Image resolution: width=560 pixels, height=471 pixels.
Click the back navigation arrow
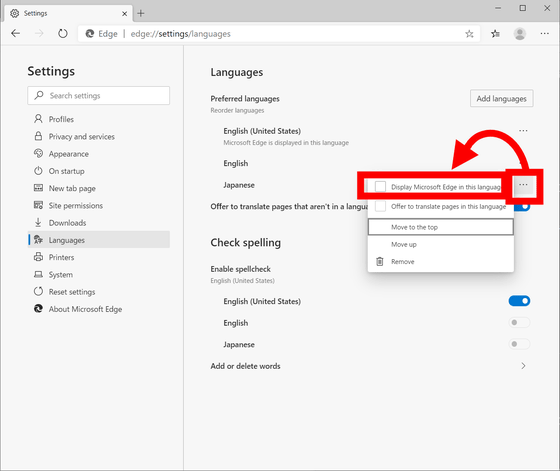click(x=16, y=34)
